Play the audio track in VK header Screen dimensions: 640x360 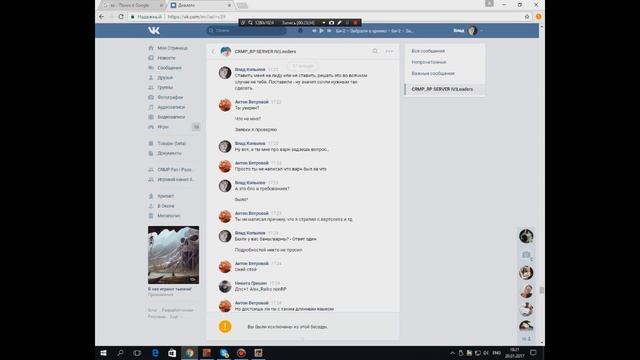(x=322, y=31)
